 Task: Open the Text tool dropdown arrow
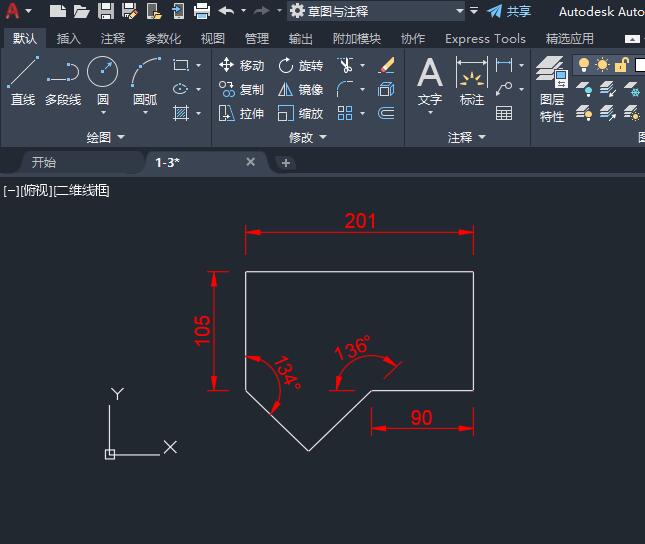pos(430,112)
